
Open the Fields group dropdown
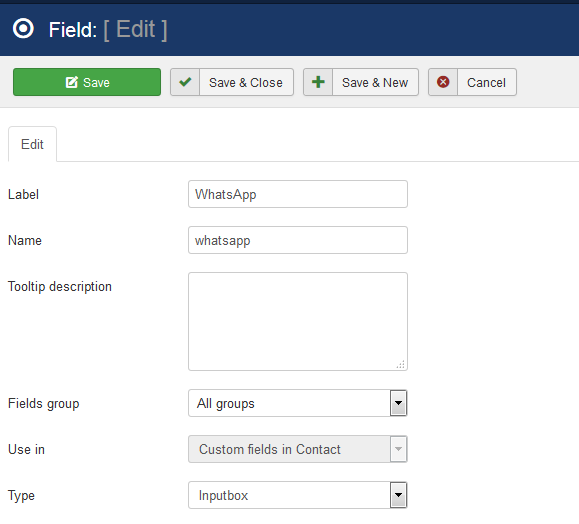coord(298,403)
